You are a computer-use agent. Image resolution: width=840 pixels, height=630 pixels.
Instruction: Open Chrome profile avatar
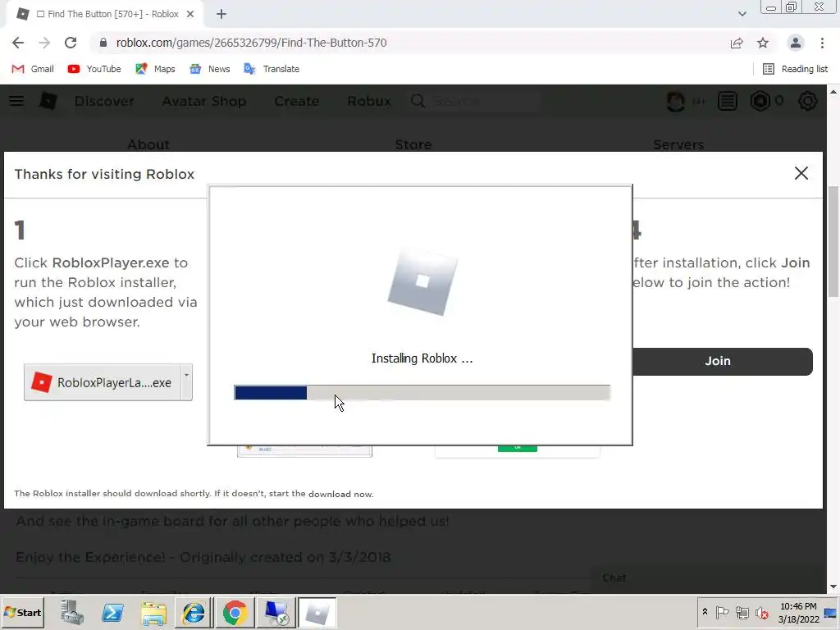coord(796,43)
